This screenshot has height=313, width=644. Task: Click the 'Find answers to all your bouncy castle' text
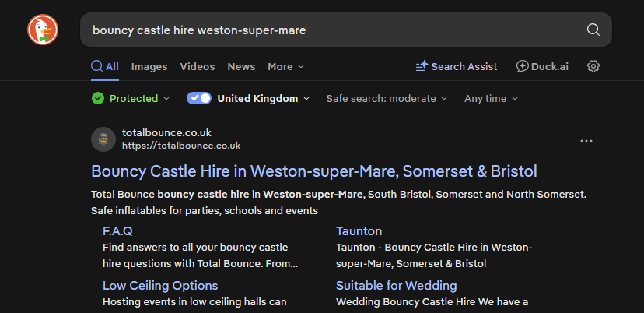[x=195, y=248]
